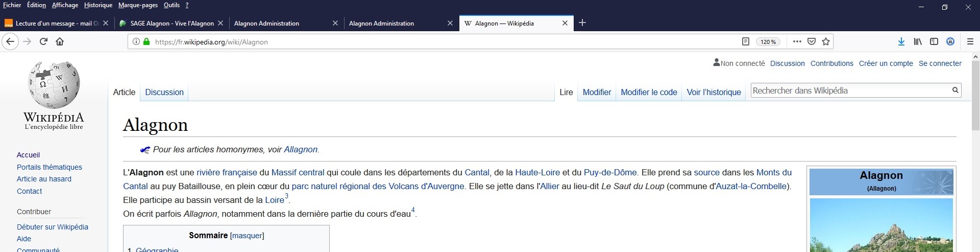Click the page vertical scrollbar thumb
The height and width of the screenshot is (252, 980).
click(x=975, y=96)
